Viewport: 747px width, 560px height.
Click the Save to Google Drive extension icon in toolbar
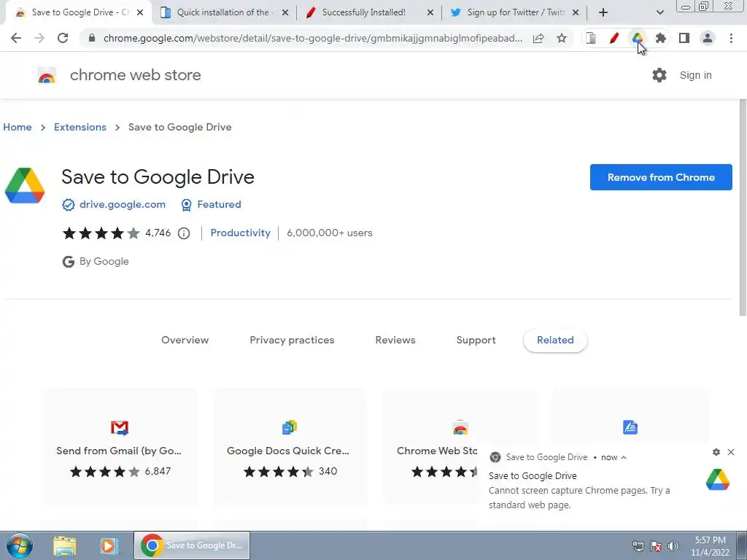pos(637,38)
